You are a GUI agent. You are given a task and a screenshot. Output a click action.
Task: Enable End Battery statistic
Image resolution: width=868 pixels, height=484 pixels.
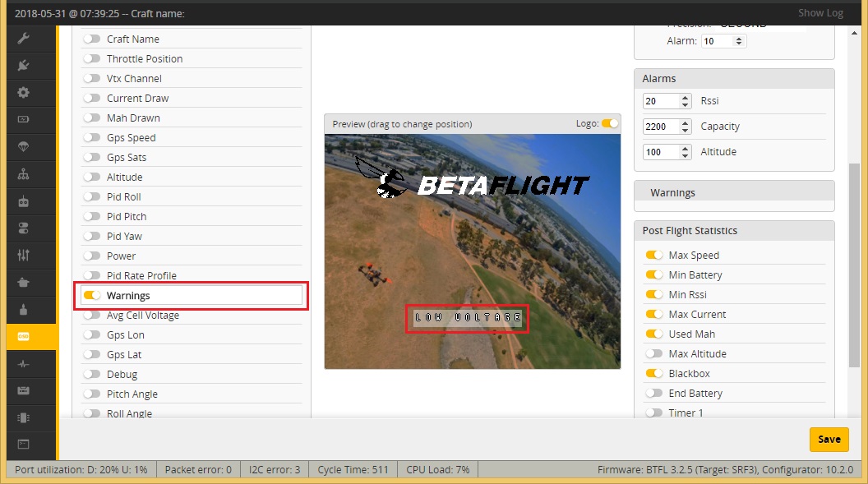654,394
